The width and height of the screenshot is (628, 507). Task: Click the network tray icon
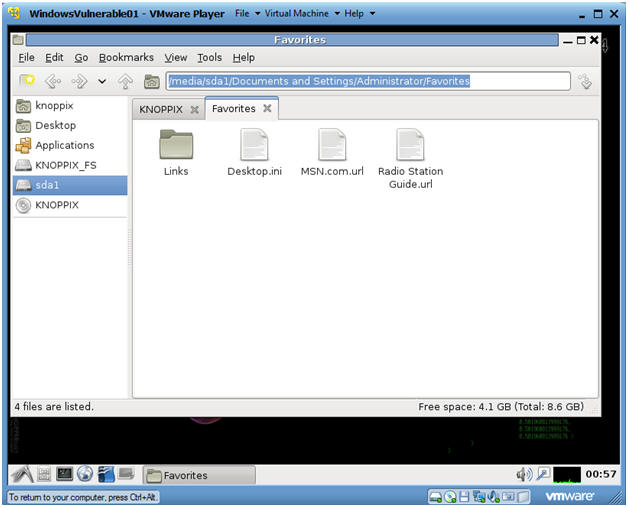(543, 475)
